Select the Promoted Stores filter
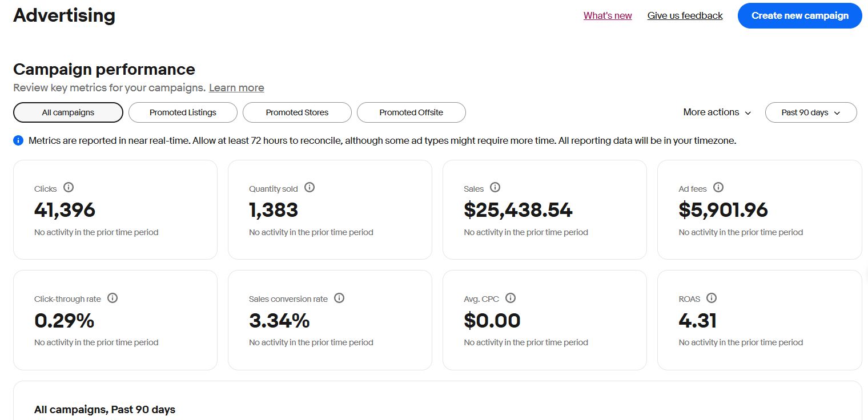868x420 pixels. (x=297, y=112)
